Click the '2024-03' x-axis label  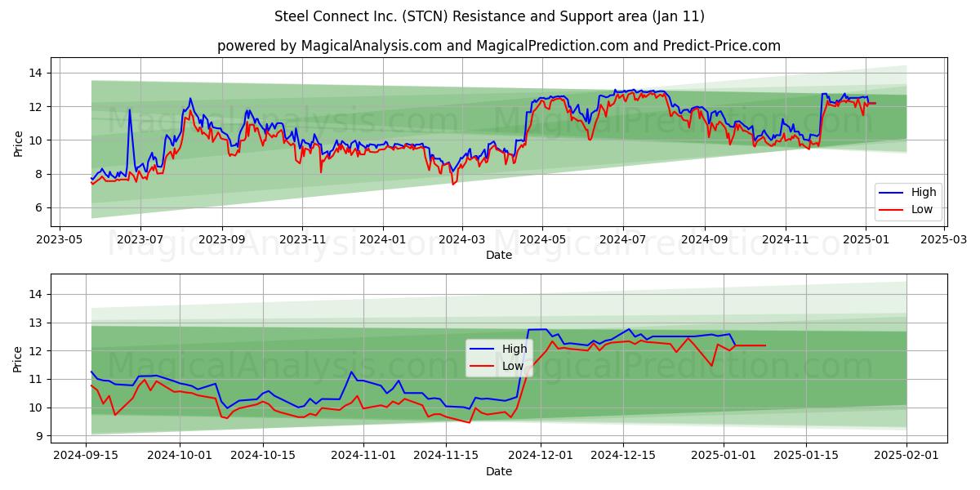pyautogui.click(x=462, y=240)
